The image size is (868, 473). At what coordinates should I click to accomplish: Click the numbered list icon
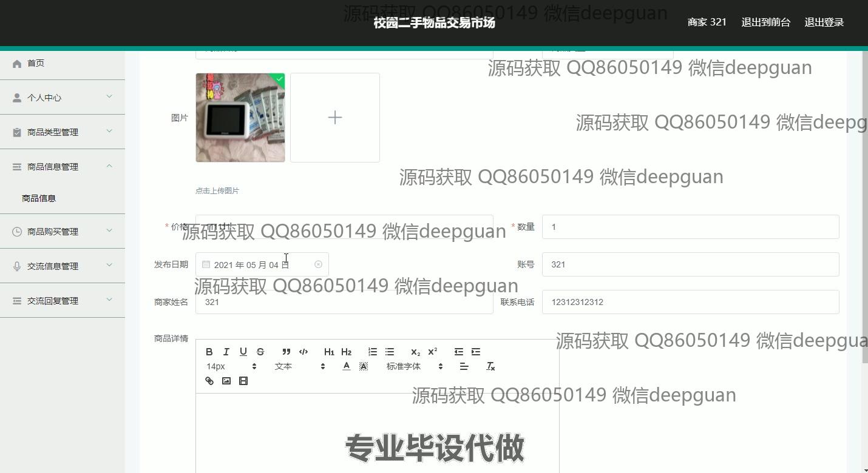(373, 352)
